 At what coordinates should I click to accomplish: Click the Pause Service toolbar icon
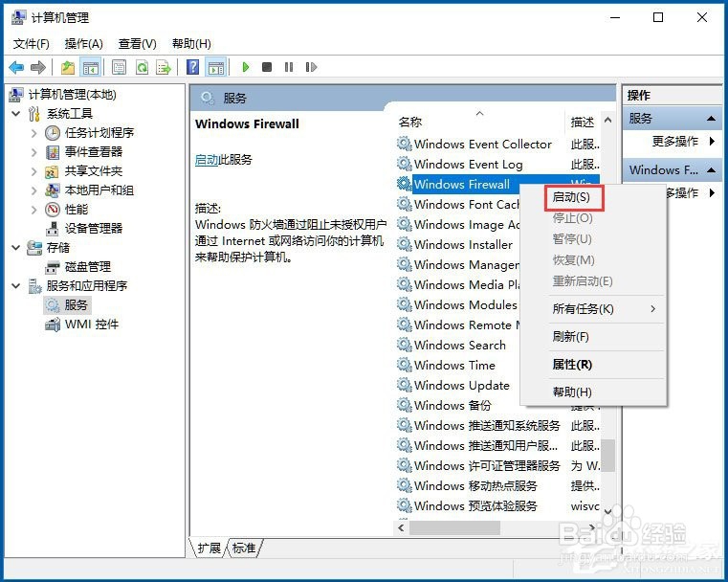(288, 67)
